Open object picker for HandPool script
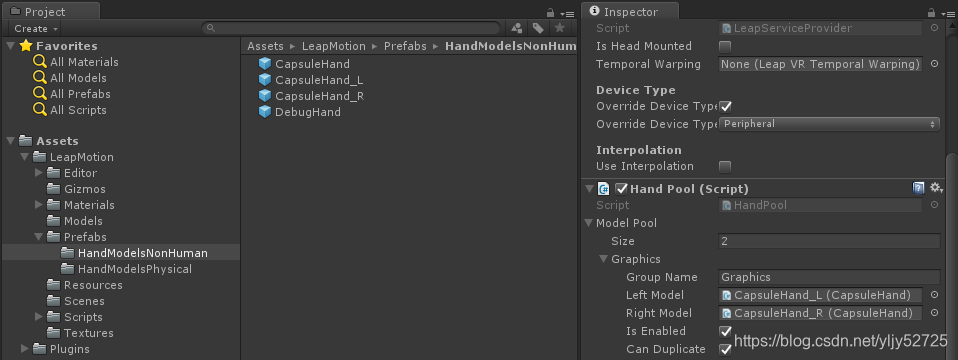The height and width of the screenshot is (360, 958). [934, 205]
